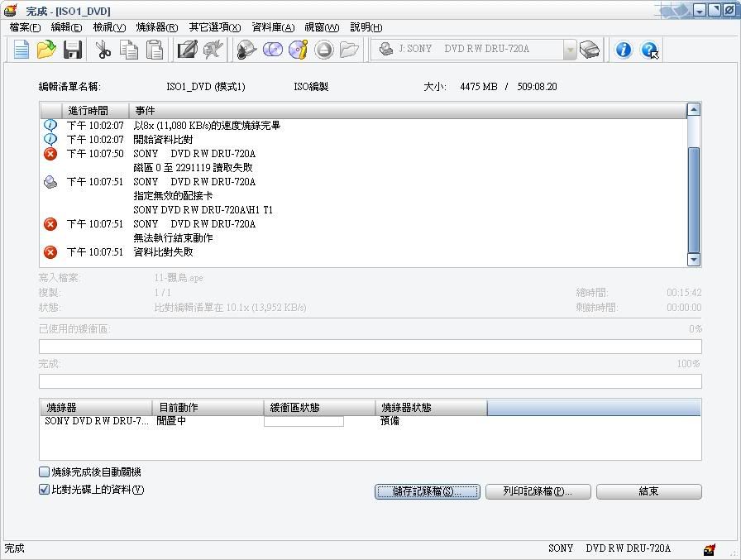Select the log line 磁區 0 至 2291119 讀取失敗
741x560 pixels.
pos(193,167)
